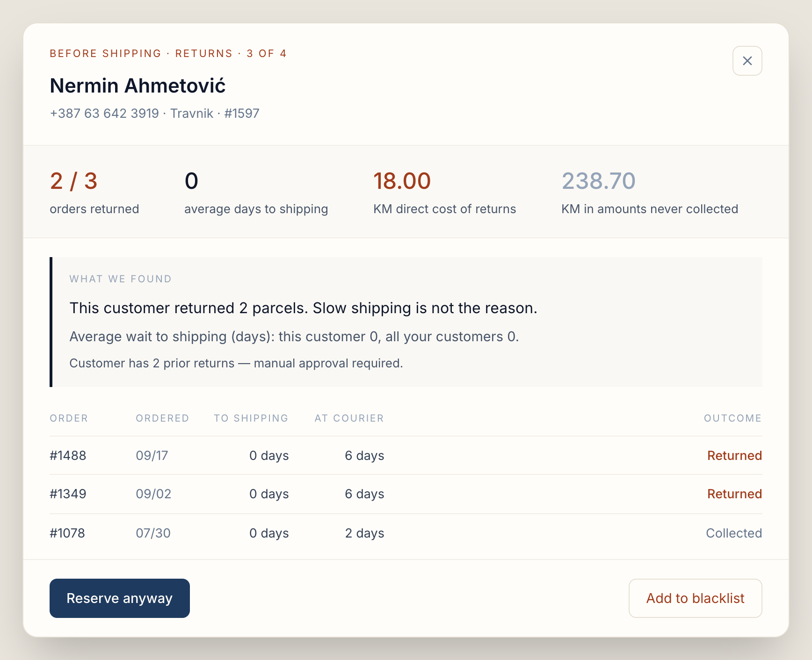
Task: Click the 6 days courier cell for #1488
Action: click(x=364, y=456)
